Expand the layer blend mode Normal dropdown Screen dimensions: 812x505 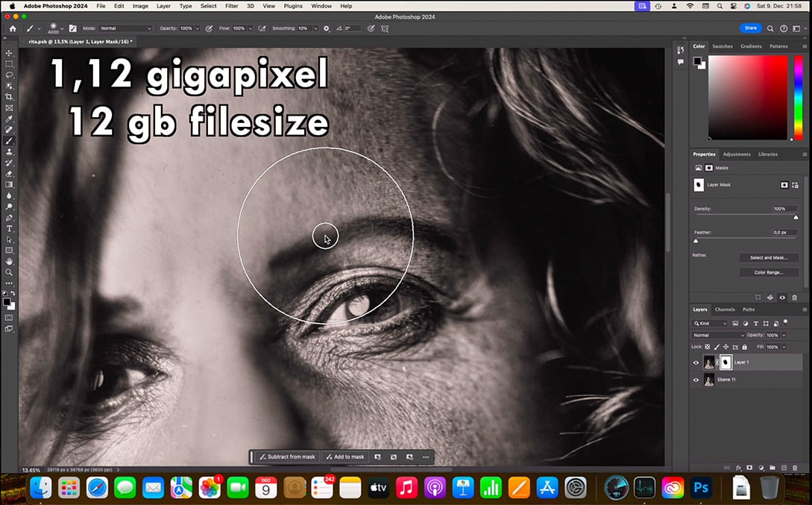[718, 335]
